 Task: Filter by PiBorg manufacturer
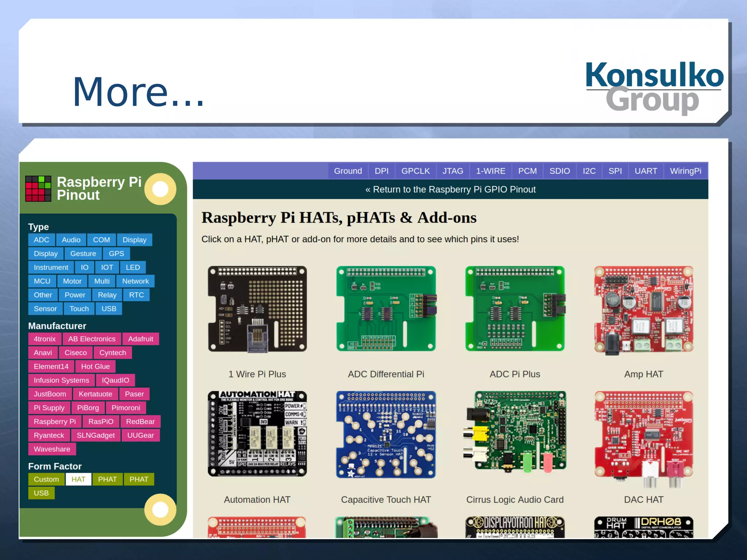tap(88, 408)
